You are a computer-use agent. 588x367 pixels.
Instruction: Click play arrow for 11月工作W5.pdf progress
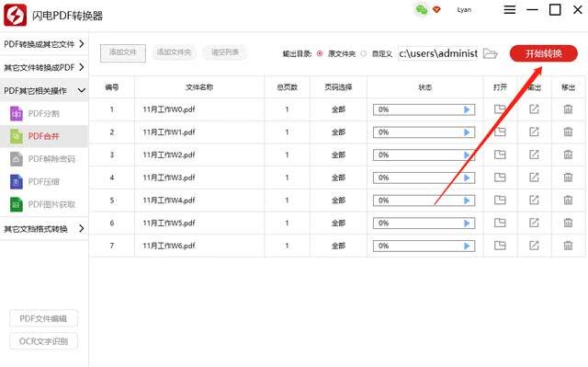467,223
